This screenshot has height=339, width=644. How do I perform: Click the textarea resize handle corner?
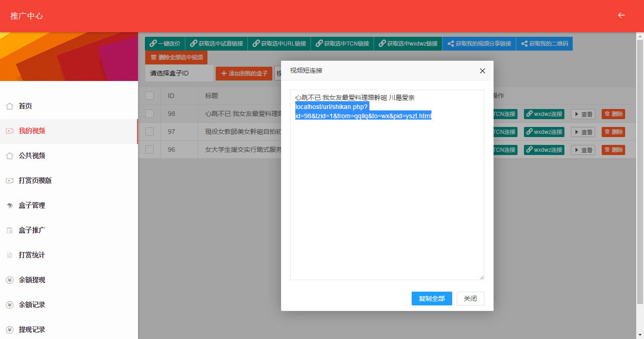coord(482,277)
